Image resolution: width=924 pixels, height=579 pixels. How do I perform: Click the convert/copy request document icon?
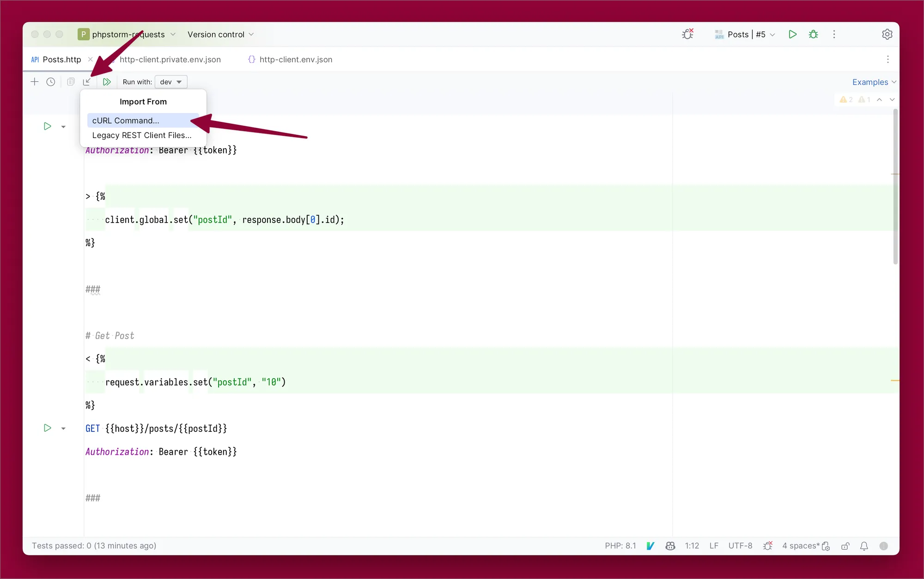point(70,82)
